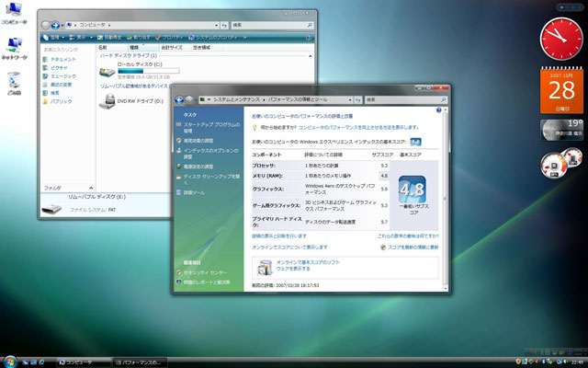Click 詳細の表示と印刷を行います link
The height and width of the screenshot is (368, 588).
pos(279,236)
